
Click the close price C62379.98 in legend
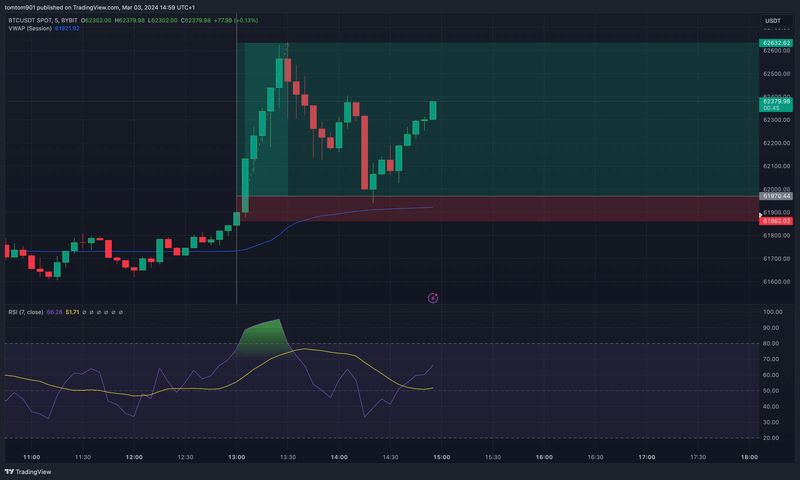pyautogui.click(x=196, y=20)
